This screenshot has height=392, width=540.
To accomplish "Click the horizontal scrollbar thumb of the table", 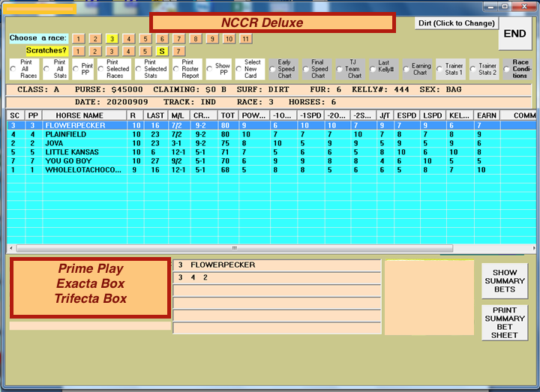I will (x=234, y=248).
